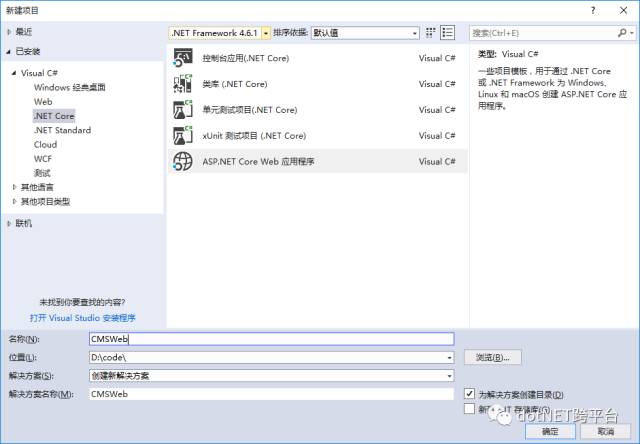This screenshot has height=444, width=640.
Task: Click the 确定 (OK) button
Action: [x=550, y=431]
